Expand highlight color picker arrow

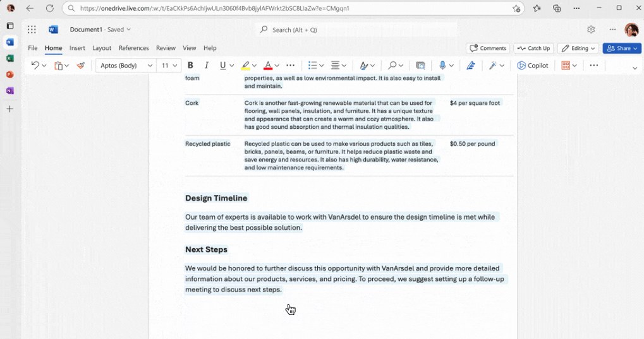pyautogui.click(x=254, y=66)
